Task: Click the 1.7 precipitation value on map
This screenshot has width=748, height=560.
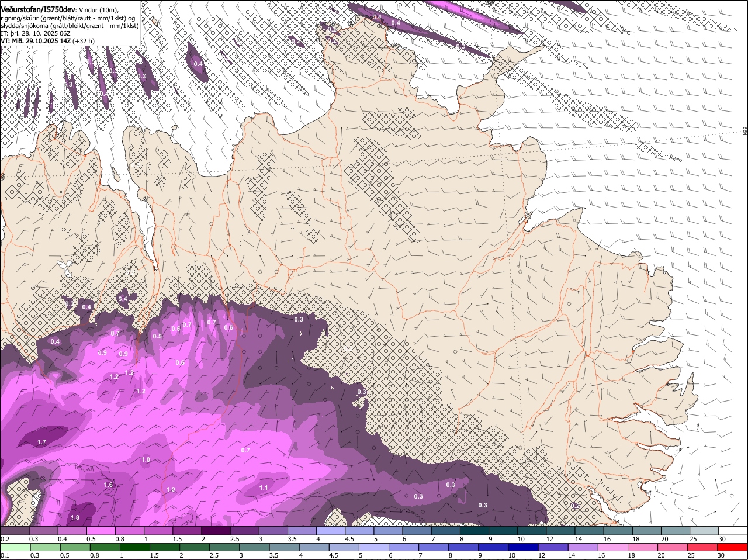Action: 41,443
